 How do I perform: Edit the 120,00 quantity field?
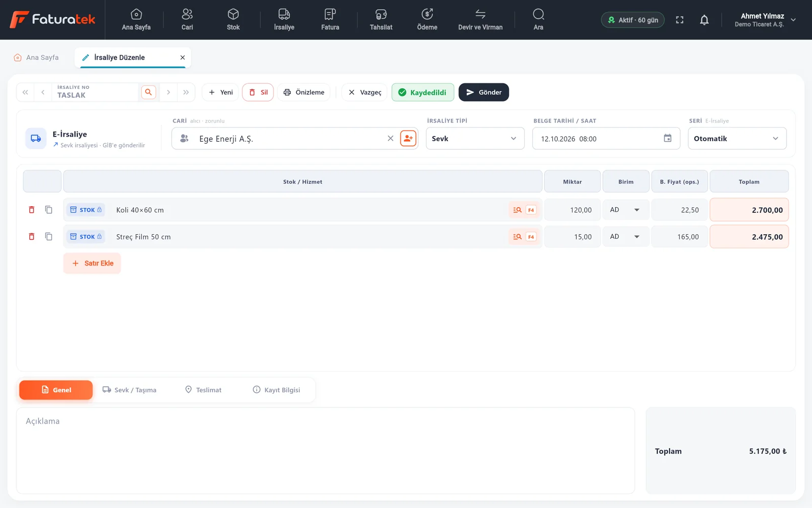pos(572,210)
